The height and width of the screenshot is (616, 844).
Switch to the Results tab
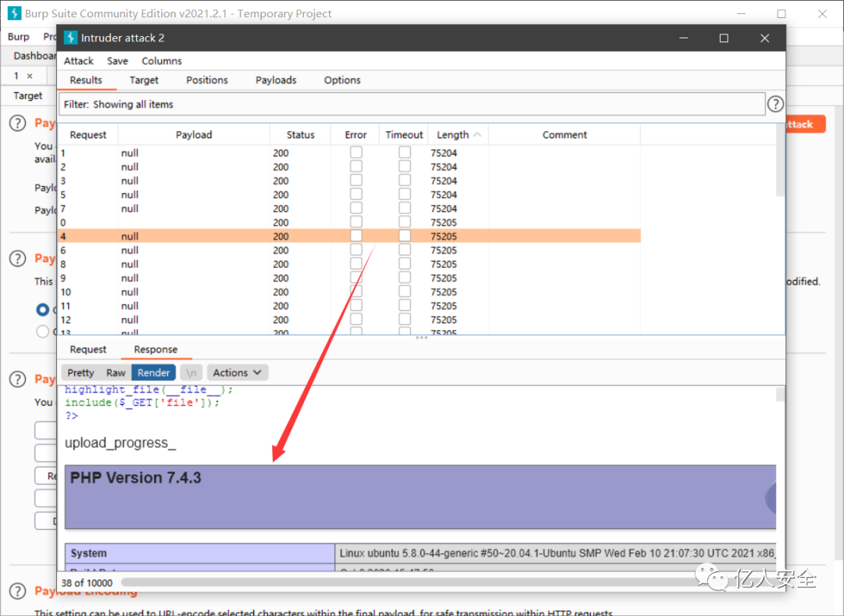pyautogui.click(x=86, y=80)
